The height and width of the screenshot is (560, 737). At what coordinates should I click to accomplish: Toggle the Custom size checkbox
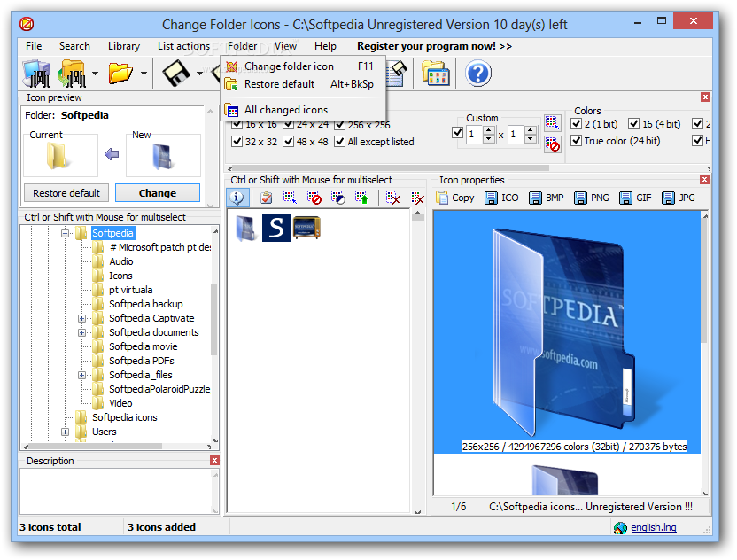(x=457, y=133)
